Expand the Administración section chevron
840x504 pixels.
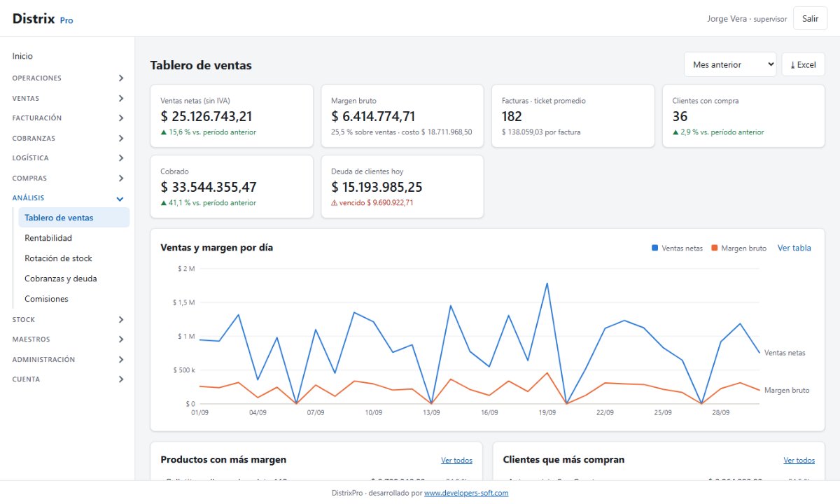point(120,360)
